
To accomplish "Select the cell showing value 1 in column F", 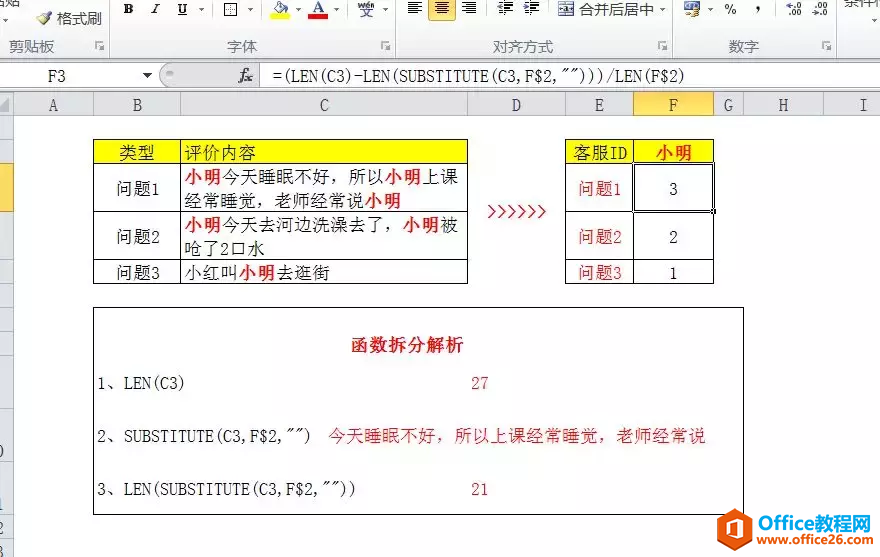I will click(x=673, y=272).
